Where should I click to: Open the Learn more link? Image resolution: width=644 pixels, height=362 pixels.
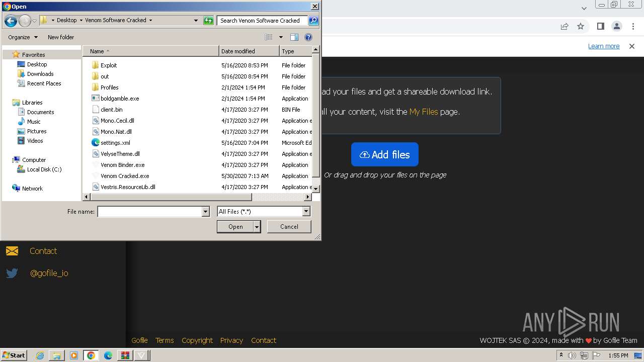(x=604, y=46)
